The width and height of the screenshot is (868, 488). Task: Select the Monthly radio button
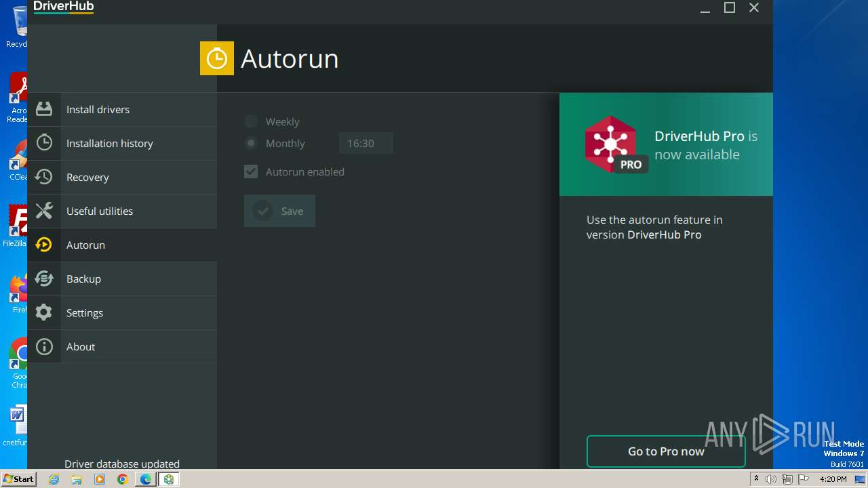251,143
